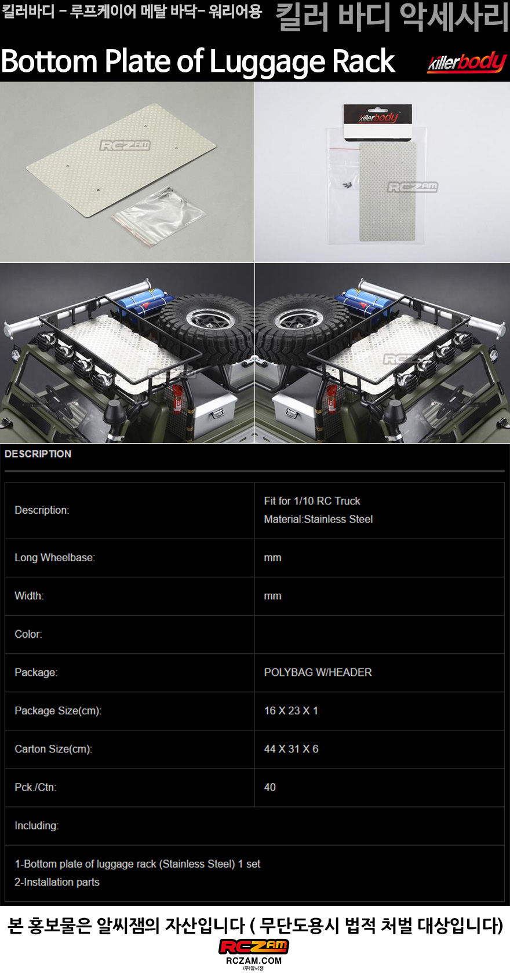
Task: Click the 'Material:Stainless Steel' line
Action: (318, 520)
